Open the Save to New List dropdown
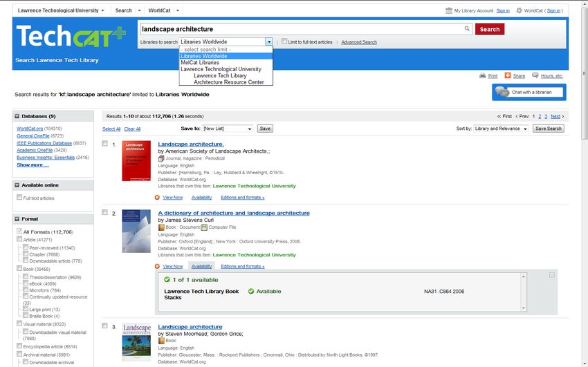This screenshot has width=588, height=367. click(228, 129)
